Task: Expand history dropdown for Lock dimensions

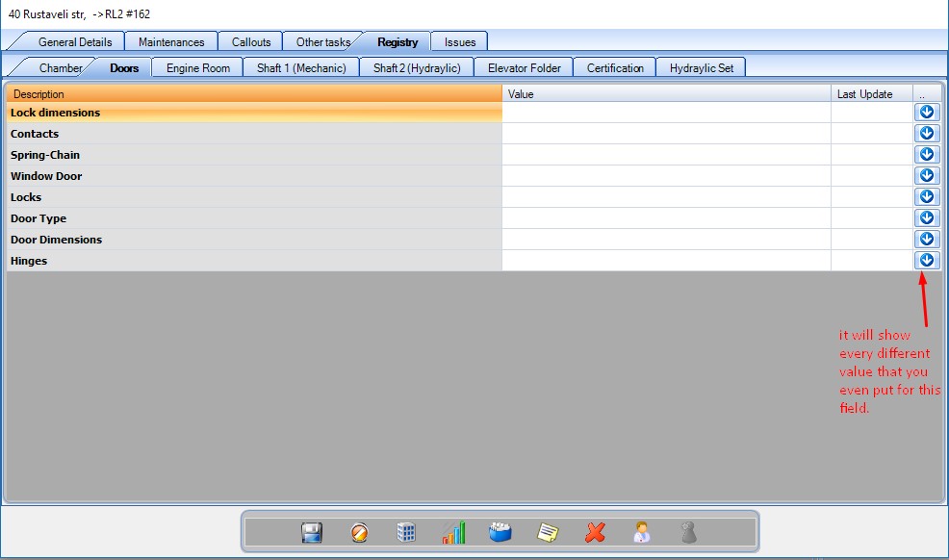Action: [x=926, y=113]
